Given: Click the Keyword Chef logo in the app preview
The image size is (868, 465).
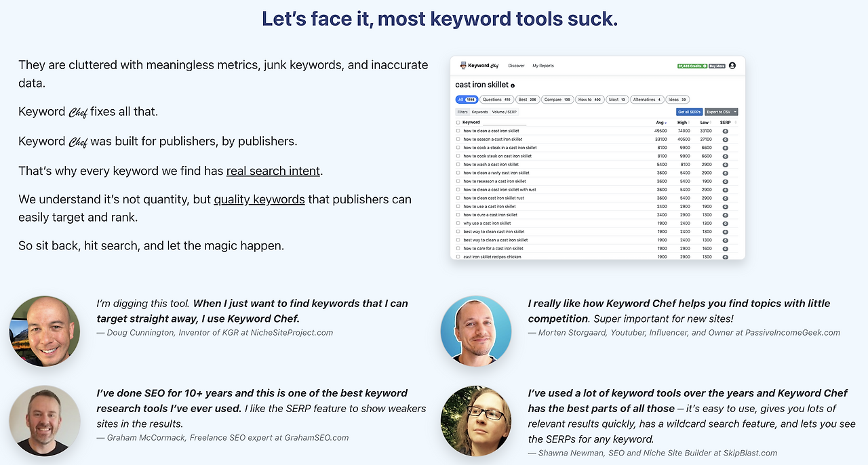Looking at the screenshot, I should click(x=480, y=66).
